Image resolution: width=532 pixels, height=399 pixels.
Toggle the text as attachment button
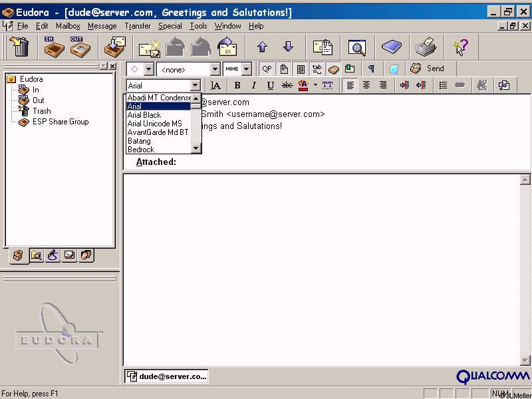coord(284,69)
